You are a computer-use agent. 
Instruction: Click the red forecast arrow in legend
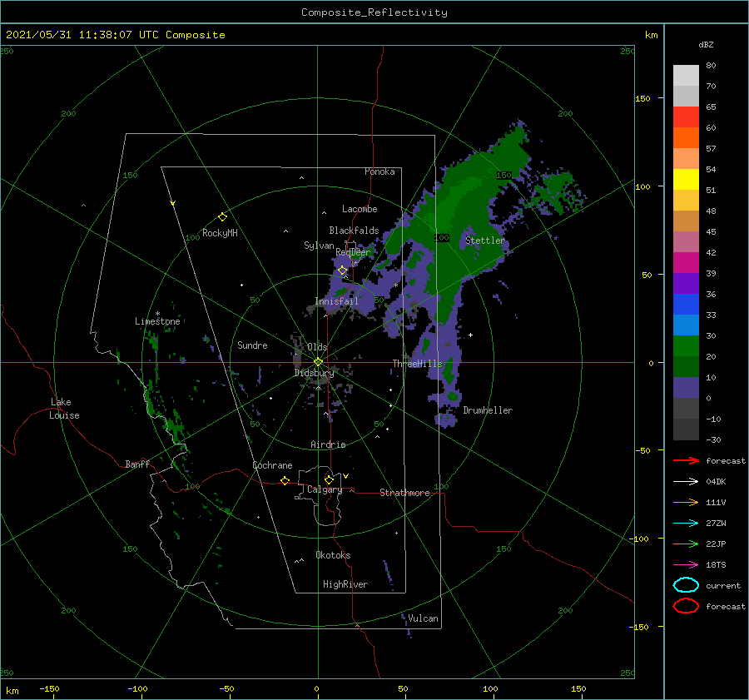(x=686, y=460)
